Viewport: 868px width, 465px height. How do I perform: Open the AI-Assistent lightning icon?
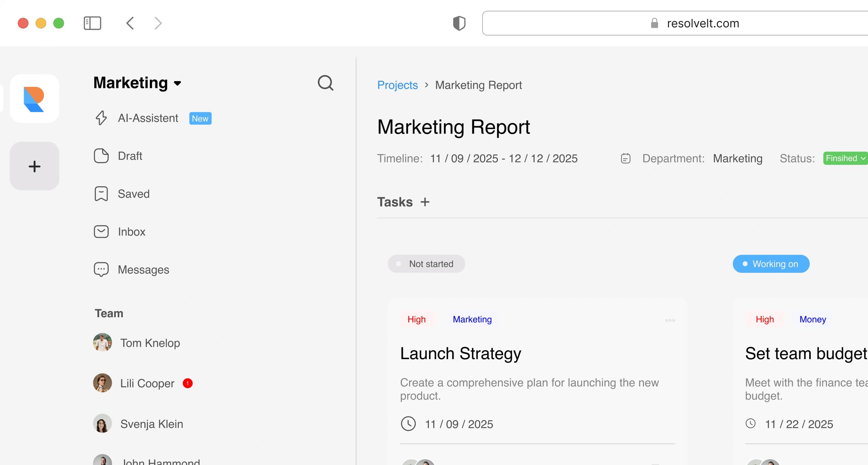(101, 118)
